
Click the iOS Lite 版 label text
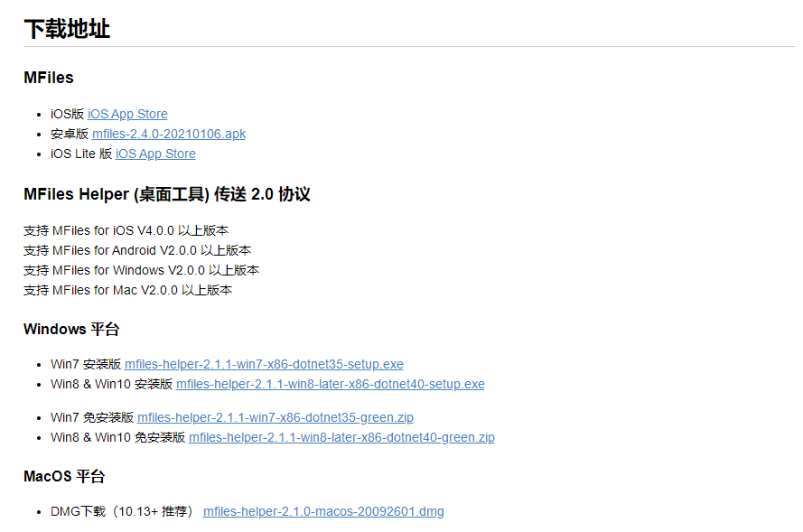(81, 154)
